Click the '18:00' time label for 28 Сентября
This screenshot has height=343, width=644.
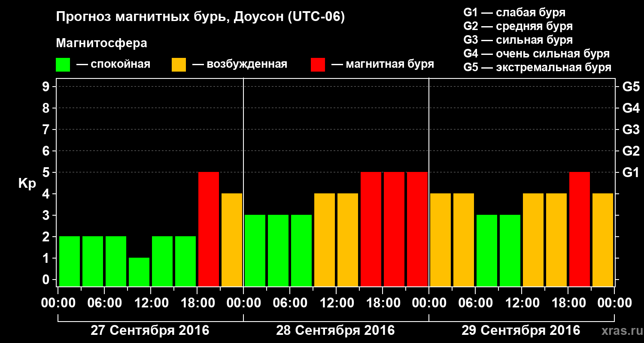[x=383, y=303]
